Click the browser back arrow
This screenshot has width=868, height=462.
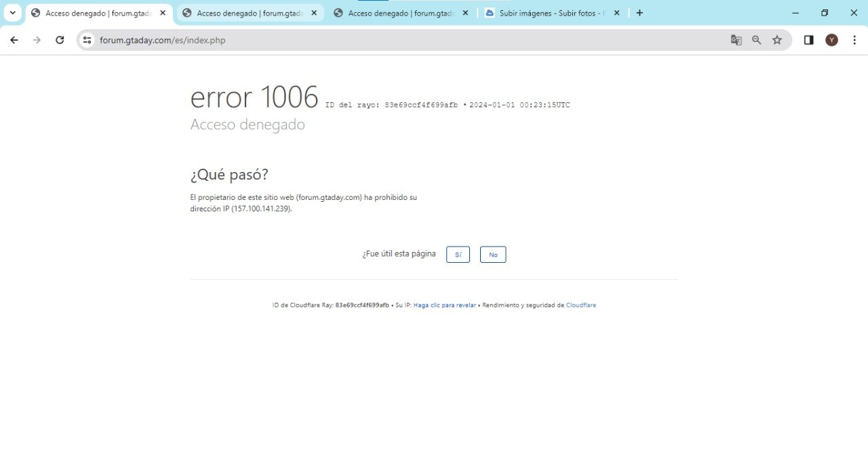click(14, 40)
